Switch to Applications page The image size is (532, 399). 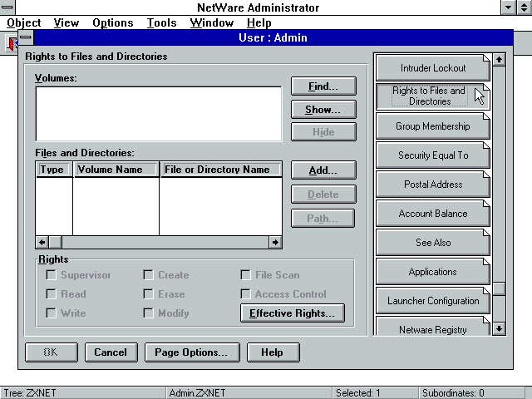tap(433, 272)
